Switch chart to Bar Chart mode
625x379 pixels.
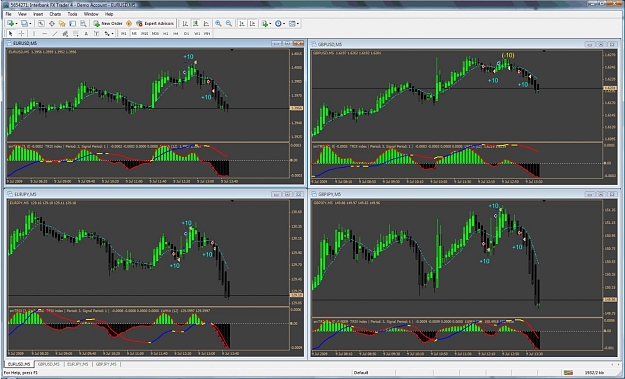(185, 24)
